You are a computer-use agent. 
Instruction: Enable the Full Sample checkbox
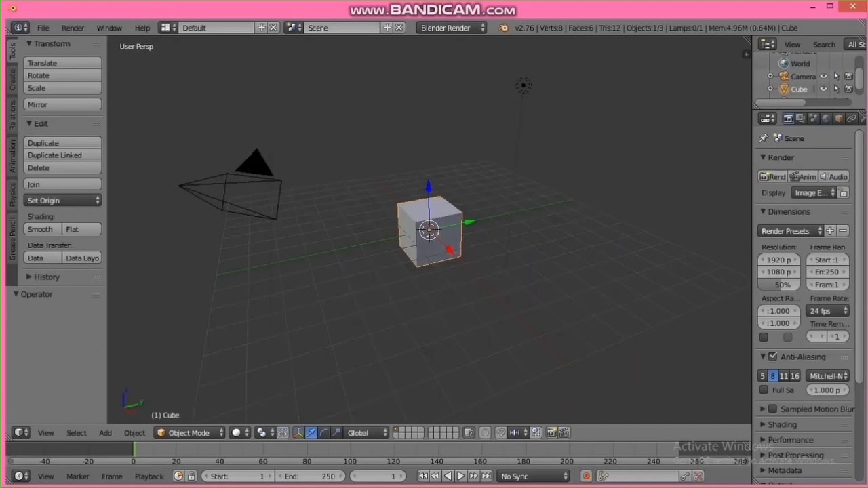(764, 390)
